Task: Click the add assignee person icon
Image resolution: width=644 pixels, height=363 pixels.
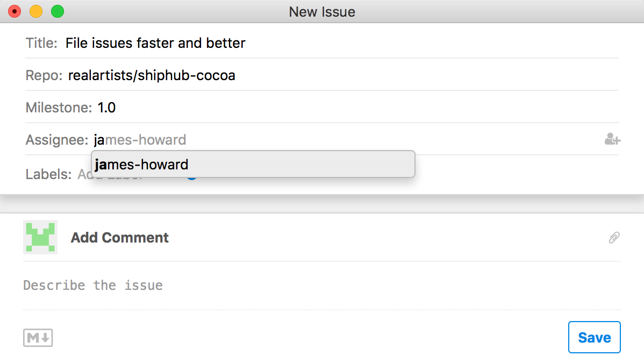Action: (612, 139)
